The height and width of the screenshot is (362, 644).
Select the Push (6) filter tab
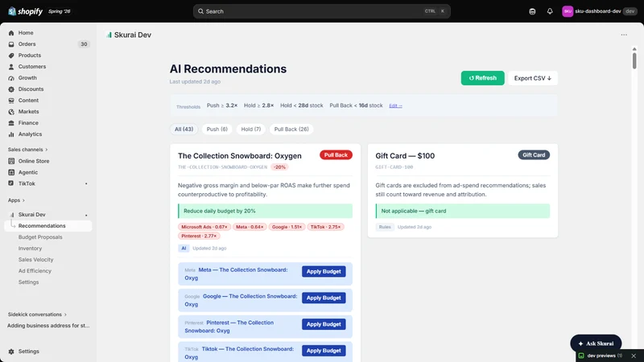pos(217,130)
